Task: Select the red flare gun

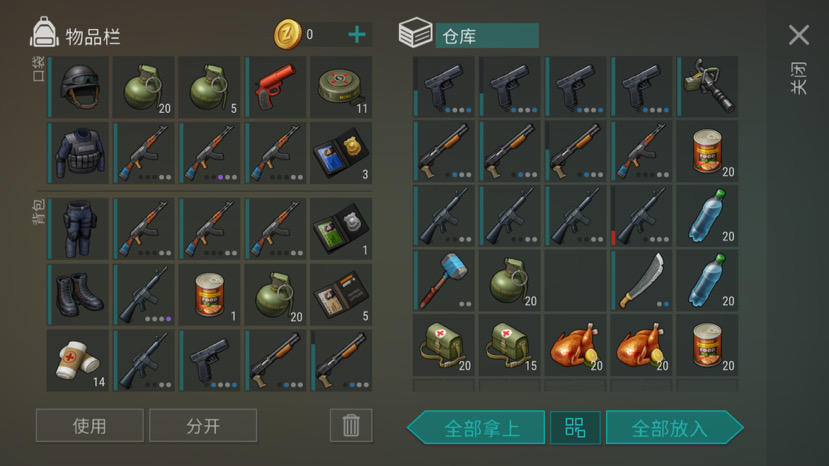Action: (x=276, y=87)
